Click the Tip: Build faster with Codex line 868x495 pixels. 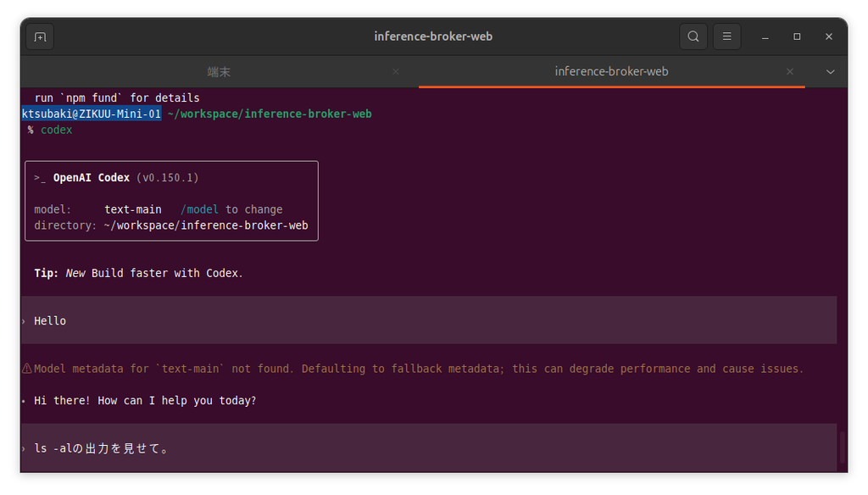[x=138, y=274]
